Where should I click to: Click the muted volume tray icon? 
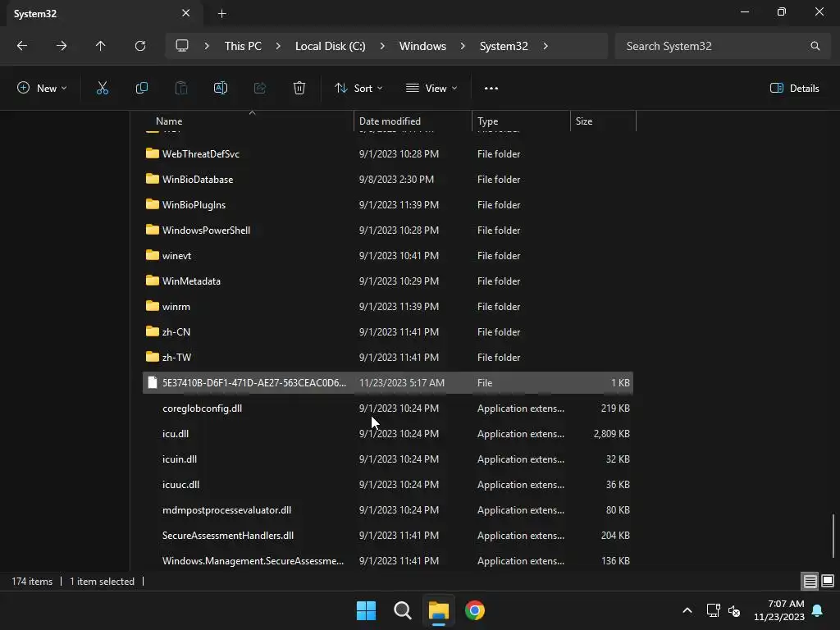tap(734, 610)
